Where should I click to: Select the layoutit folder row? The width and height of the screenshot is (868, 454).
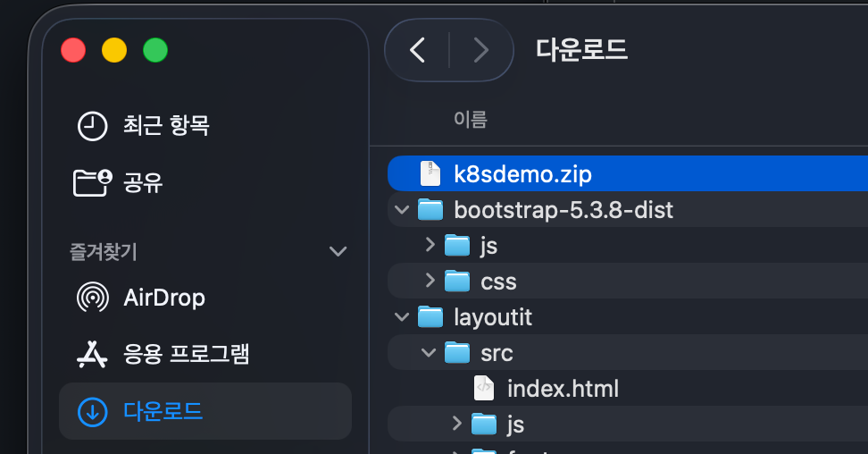(x=494, y=317)
